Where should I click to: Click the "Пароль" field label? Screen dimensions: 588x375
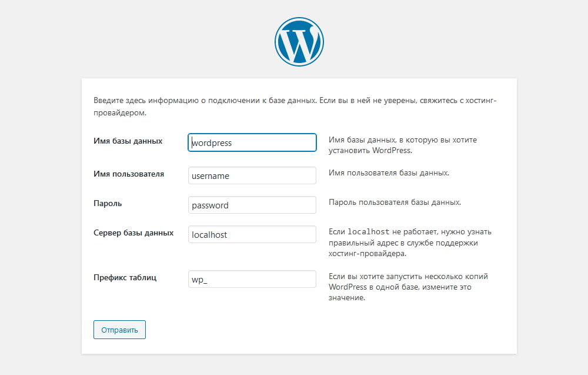click(108, 203)
